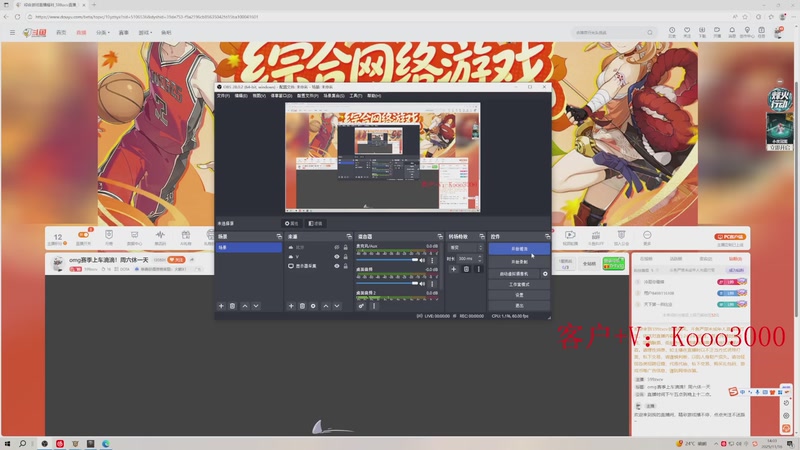Toggle lock on the first greyed-out source
Image resolution: width=800 pixels, height=450 pixels.
(345, 247)
